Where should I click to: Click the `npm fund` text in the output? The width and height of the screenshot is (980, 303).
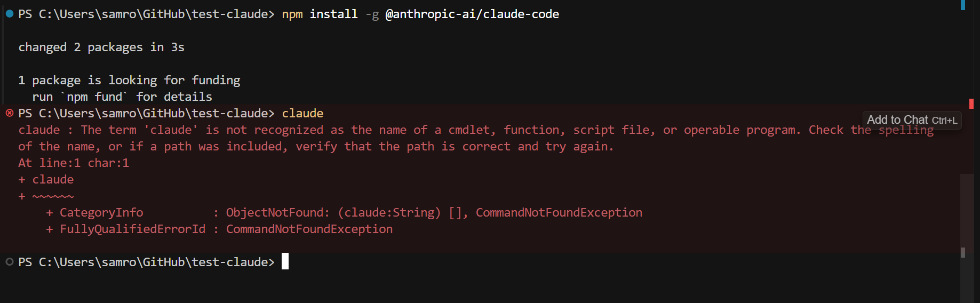point(94,97)
